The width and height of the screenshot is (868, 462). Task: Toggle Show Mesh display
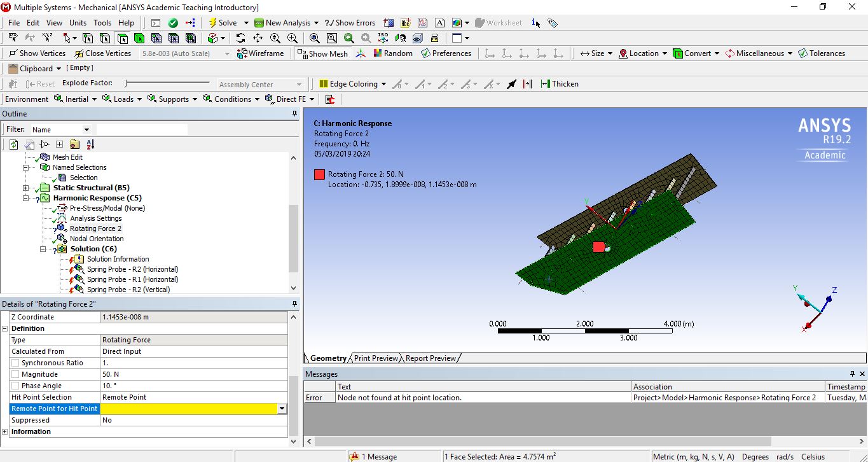[323, 53]
